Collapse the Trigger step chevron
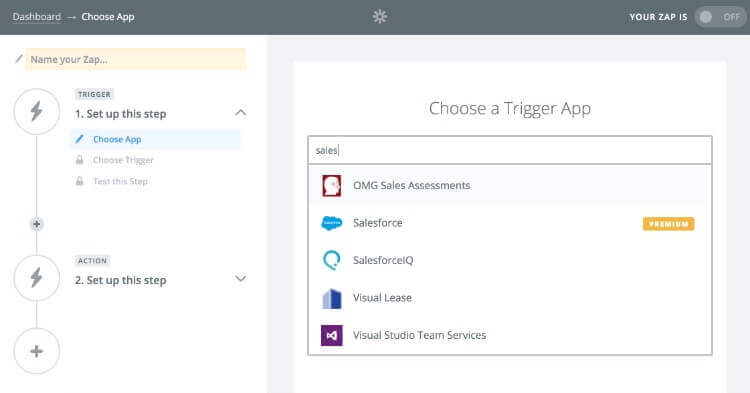This screenshot has height=393, width=750. 241,113
